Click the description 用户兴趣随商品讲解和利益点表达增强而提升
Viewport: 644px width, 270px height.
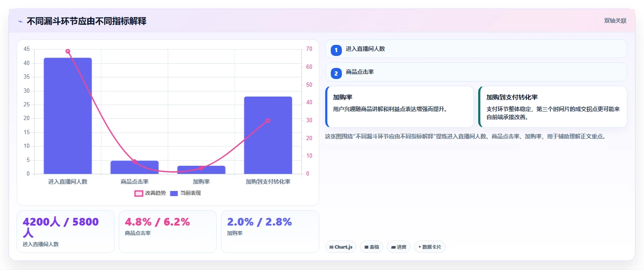click(390, 109)
